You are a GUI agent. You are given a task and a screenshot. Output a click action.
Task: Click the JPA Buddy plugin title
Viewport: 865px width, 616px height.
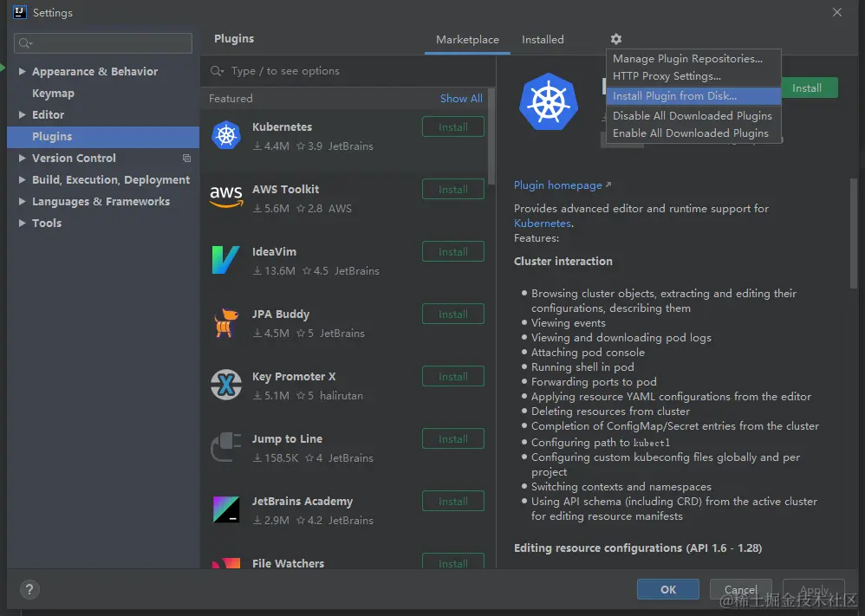(281, 314)
